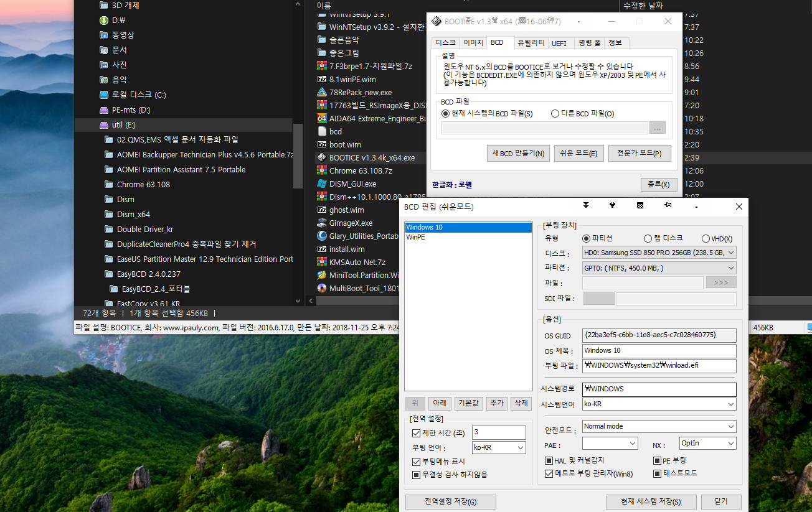
Task: Click the 8.1winPE.wim file icon
Action: [x=322, y=79]
